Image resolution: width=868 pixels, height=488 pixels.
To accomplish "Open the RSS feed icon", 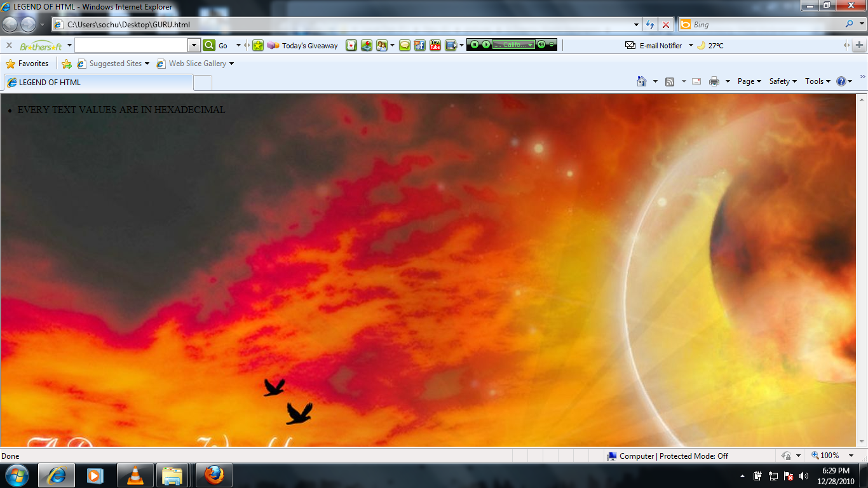I will (x=668, y=81).
